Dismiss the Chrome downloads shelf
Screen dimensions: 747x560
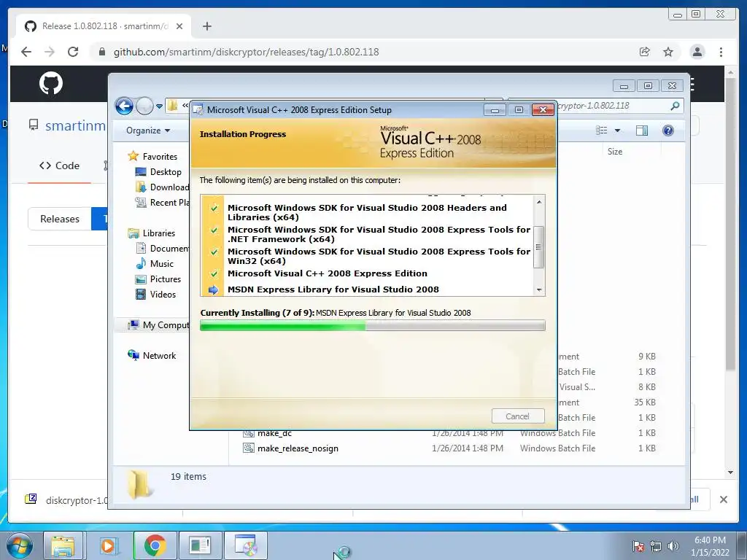pos(723,499)
